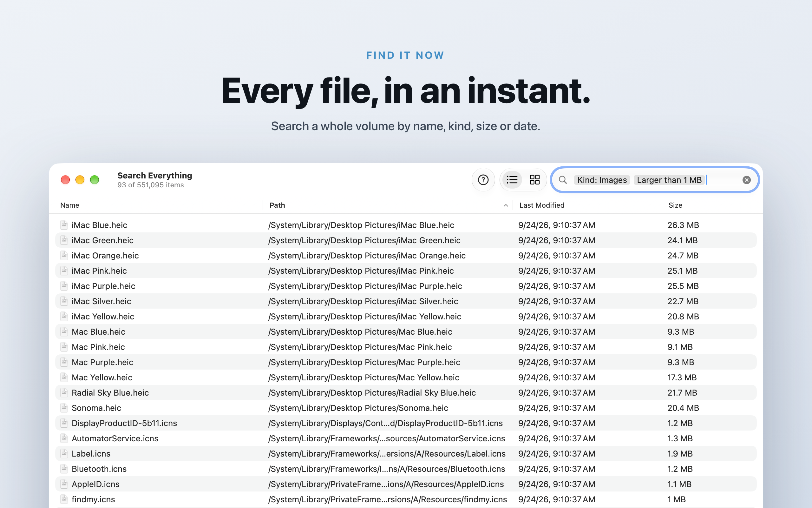Select the iMac Pink.heic file name

coord(99,271)
